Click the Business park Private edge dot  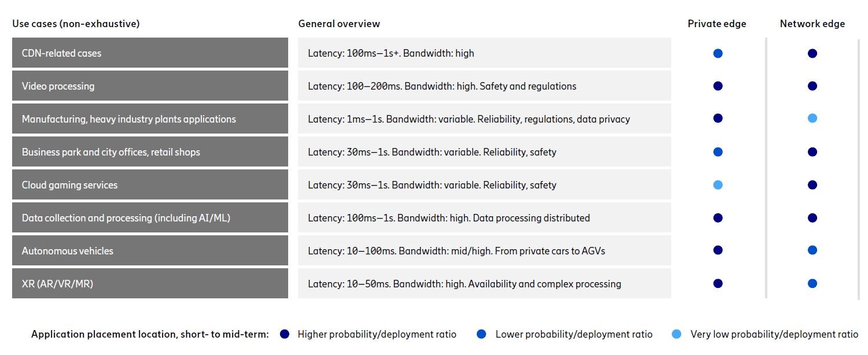[x=718, y=152]
